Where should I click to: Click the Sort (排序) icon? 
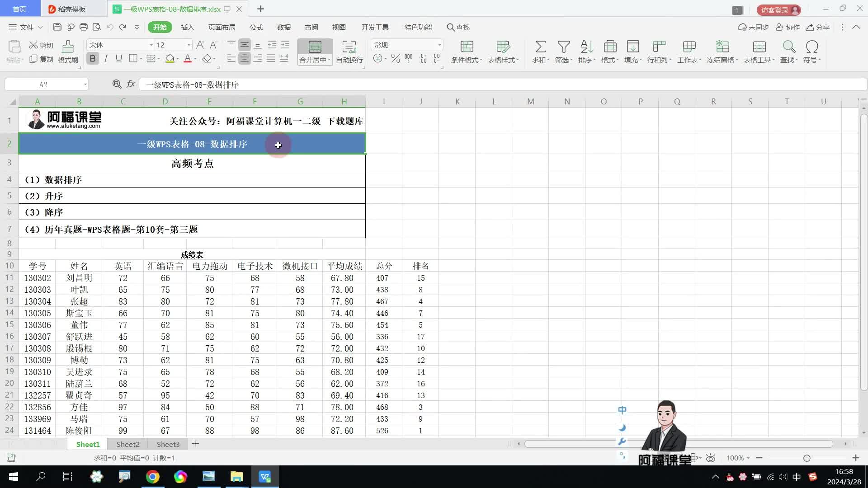pyautogui.click(x=586, y=47)
